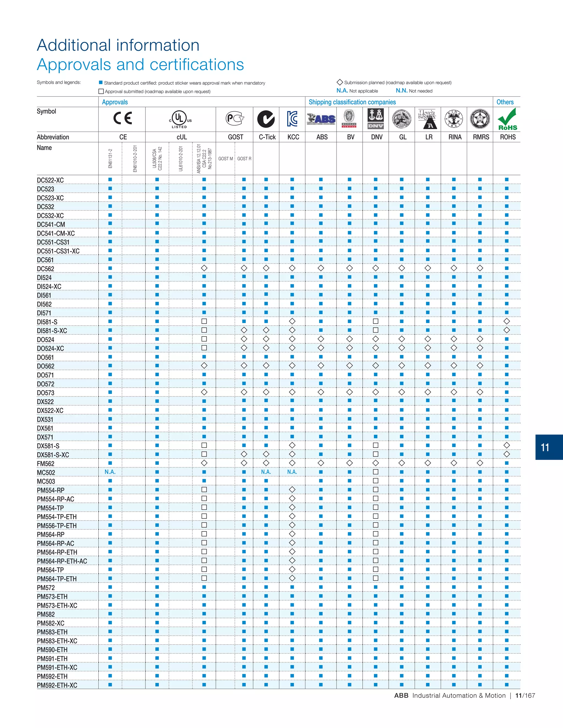Click the N.A. cell in MC502 CE column
Image resolution: width=563 pixels, height=728 pixels.
(110, 472)
